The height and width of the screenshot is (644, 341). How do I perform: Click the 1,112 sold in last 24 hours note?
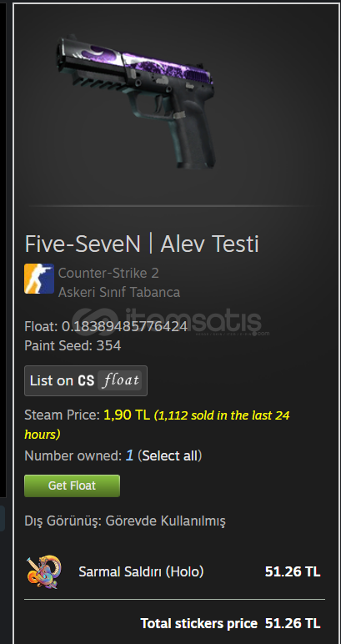158,425
